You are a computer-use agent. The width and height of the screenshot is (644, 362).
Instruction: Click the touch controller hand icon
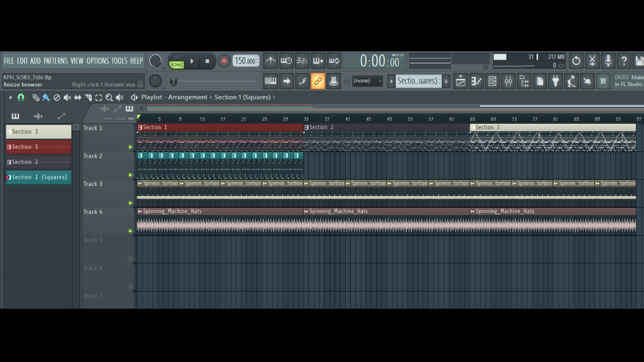587,81
